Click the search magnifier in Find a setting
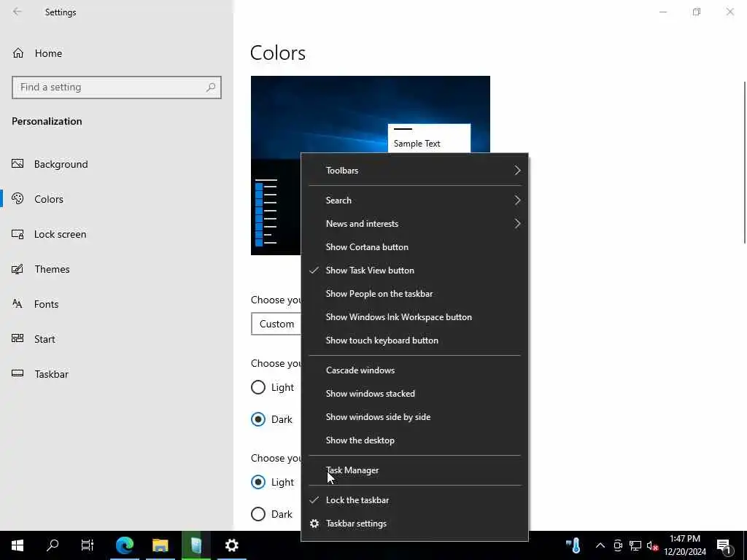 coord(211,87)
